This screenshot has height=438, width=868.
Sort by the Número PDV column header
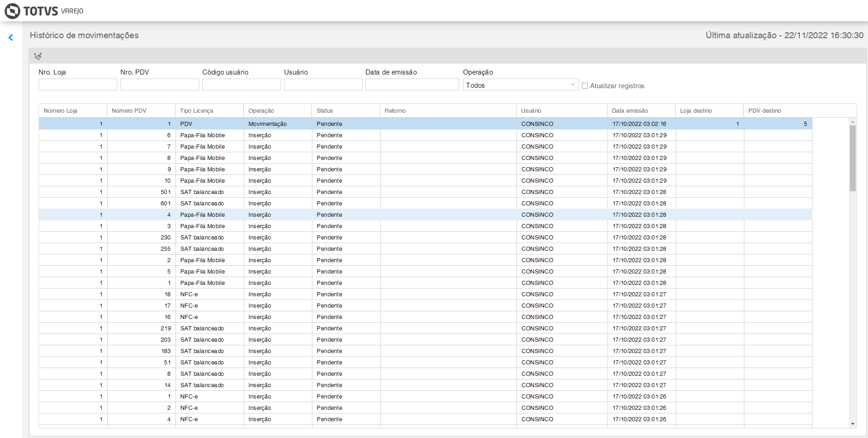(x=141, y=111)
